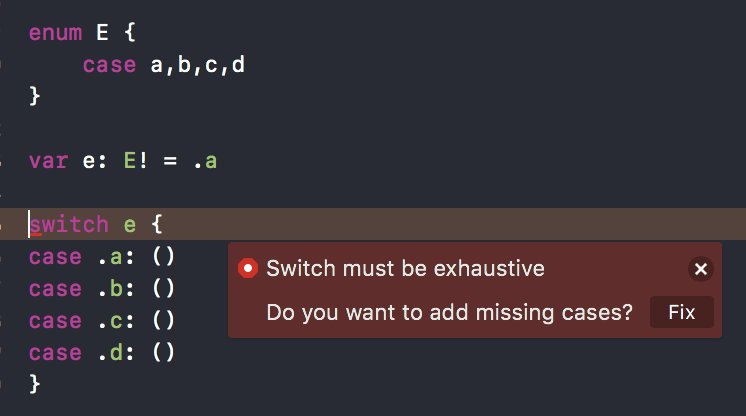Screen dimensions: 746x416
Task: Click the closing brace of the enum
Action: point(35,97)
